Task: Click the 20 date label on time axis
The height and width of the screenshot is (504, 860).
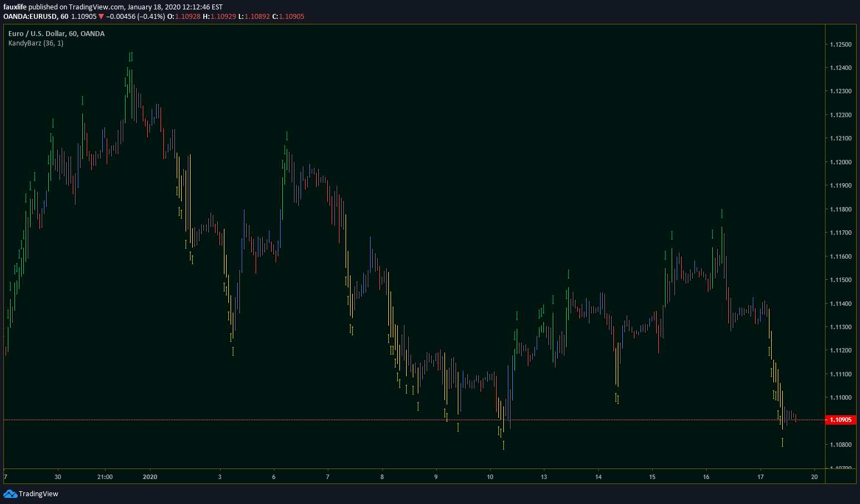Action: coord(814,477)
